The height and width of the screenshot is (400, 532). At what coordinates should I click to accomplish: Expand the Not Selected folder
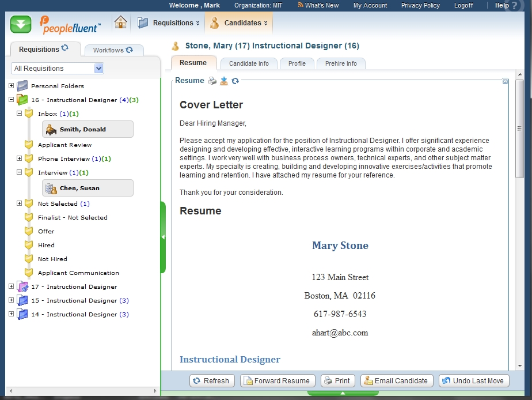click(x=19, y=203)
